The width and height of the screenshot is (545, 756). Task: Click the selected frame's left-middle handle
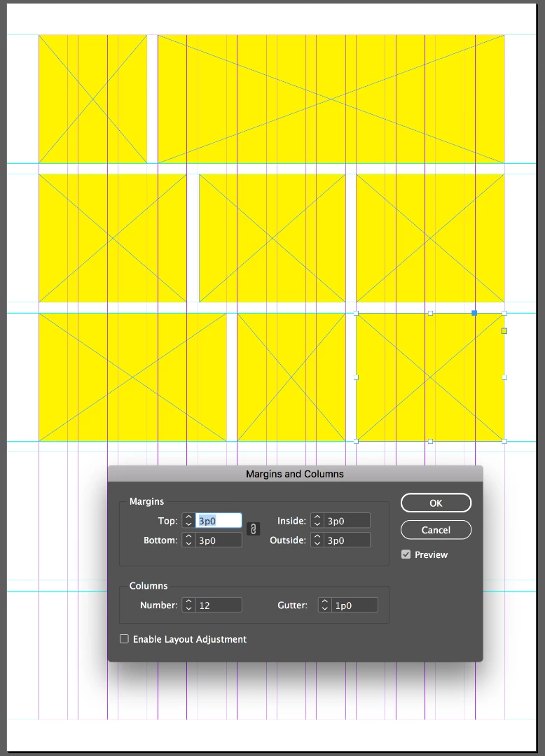357,377
